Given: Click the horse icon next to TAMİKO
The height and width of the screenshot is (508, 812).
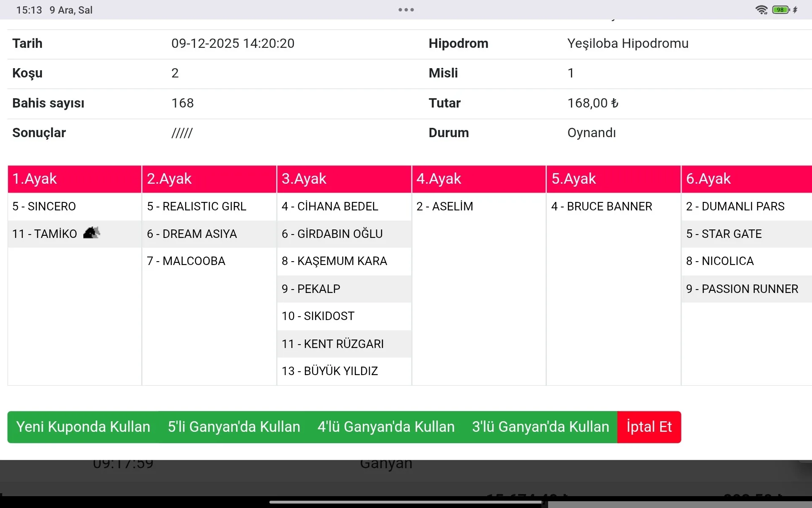Looking at the screenshot, I should 91,233.
